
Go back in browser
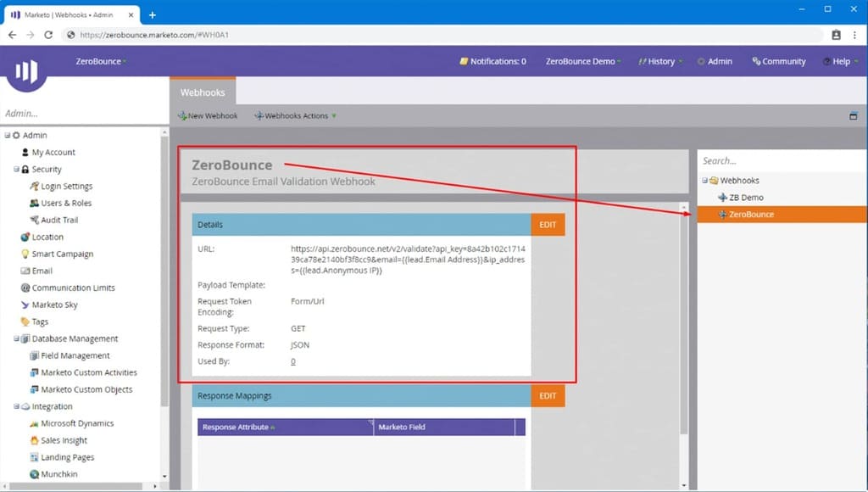click(x=12, y=35)
